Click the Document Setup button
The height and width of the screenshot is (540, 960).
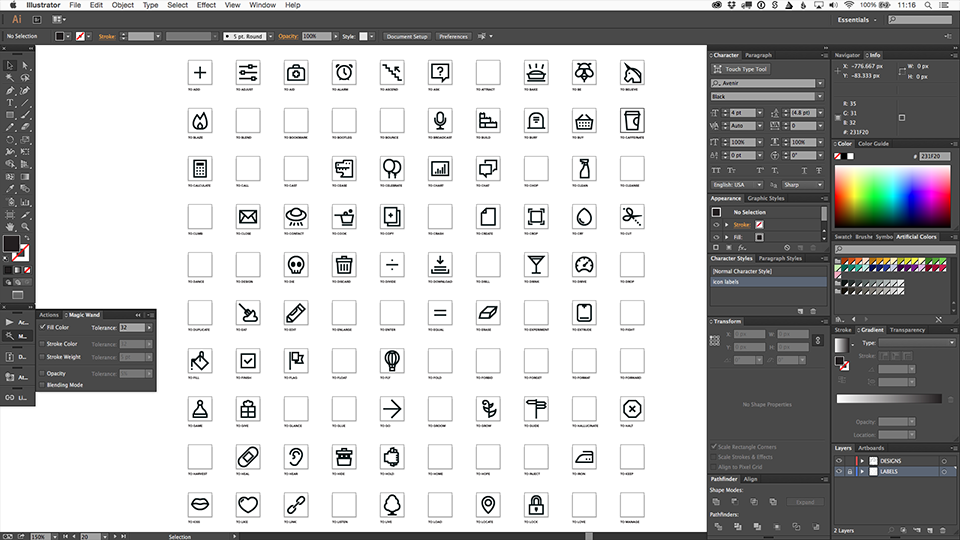tap(407, 37)
